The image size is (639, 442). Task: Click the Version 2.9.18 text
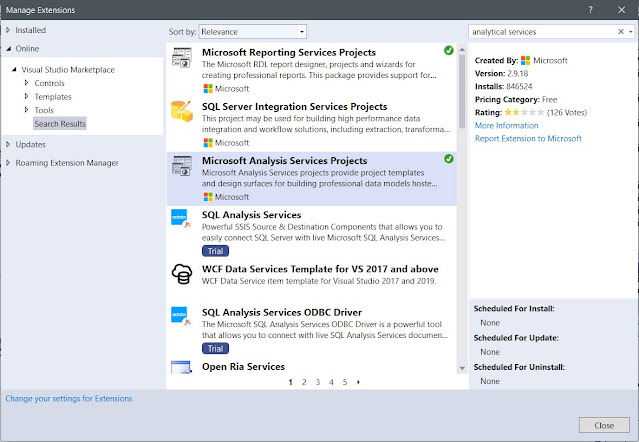502,73
